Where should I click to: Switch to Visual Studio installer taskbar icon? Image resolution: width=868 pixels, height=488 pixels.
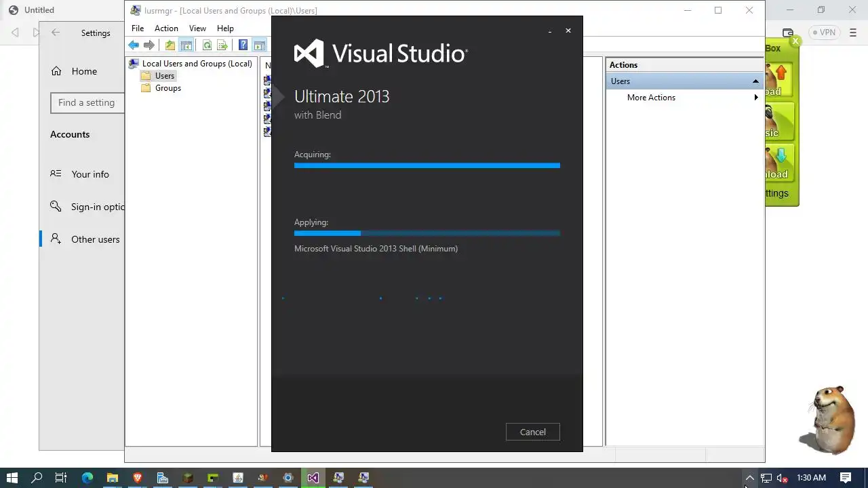[313, 478]
